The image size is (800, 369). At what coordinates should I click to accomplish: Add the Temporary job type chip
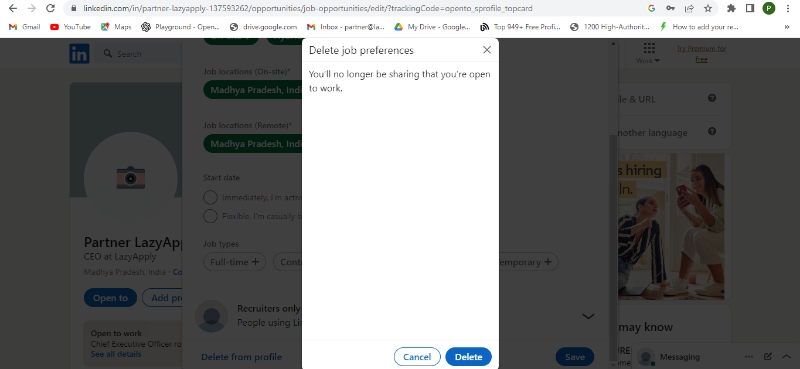[528, 262]
